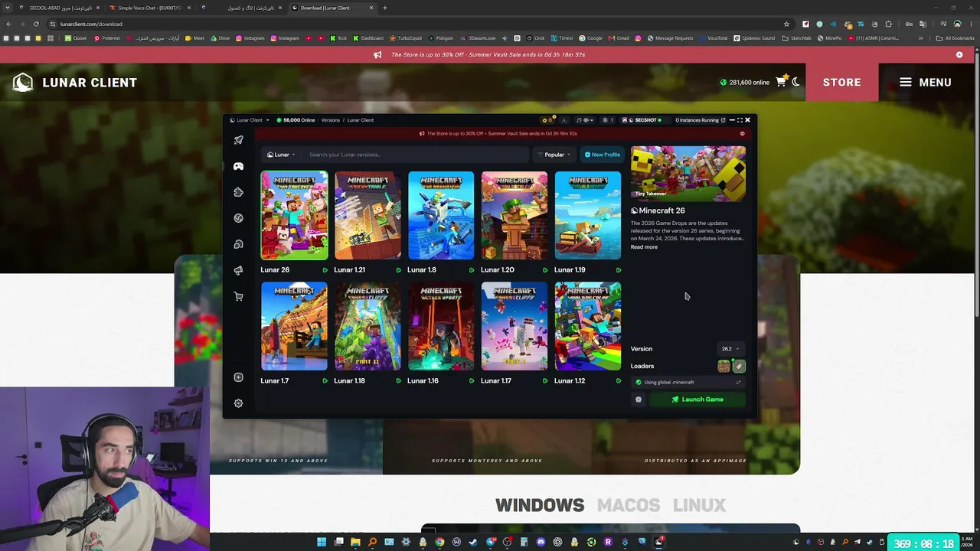Dismiss the website sale banner

959,55
